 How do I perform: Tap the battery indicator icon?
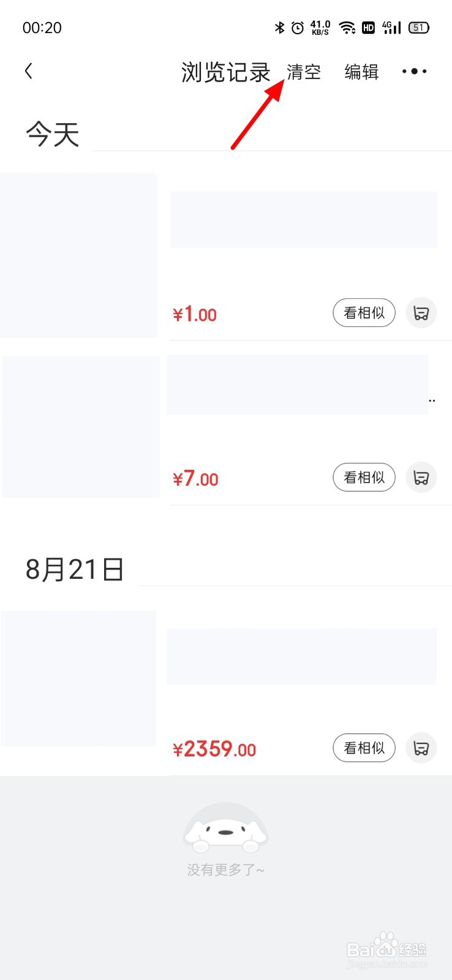click(419, 28)
